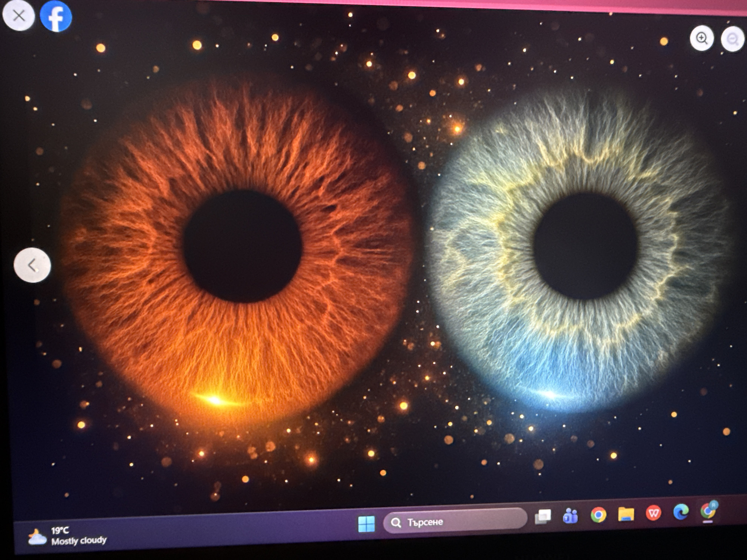
Task: Go to the previous photo with the left arrow
Action: pyautogui.click(x=32, y=265)
